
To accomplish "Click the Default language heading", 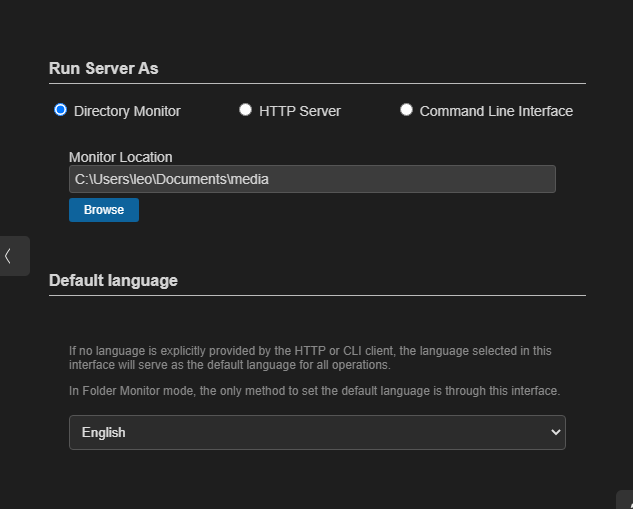I will click(x=113, y=281).
